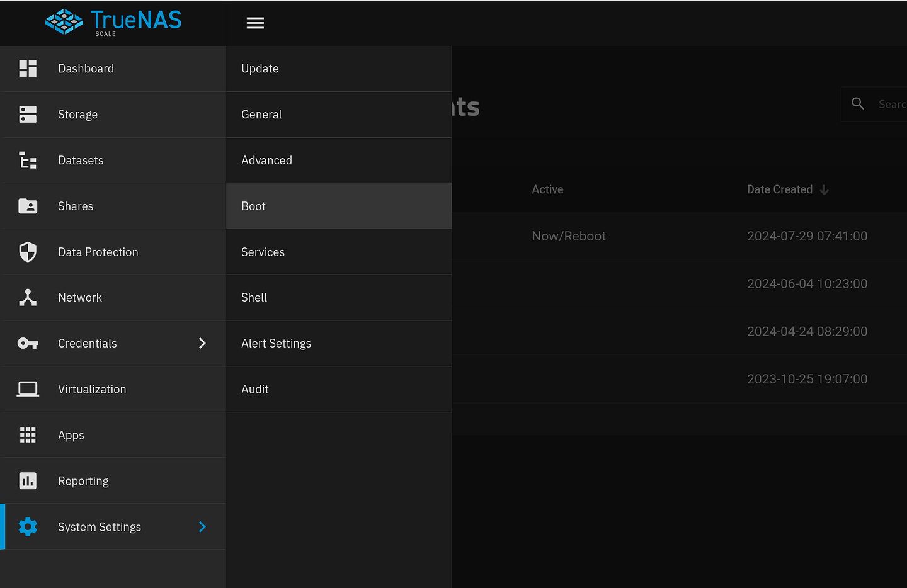Click the Credentials key icon
Image resolution: width=907 pixels, height=588 pixels.
point(28,343)
